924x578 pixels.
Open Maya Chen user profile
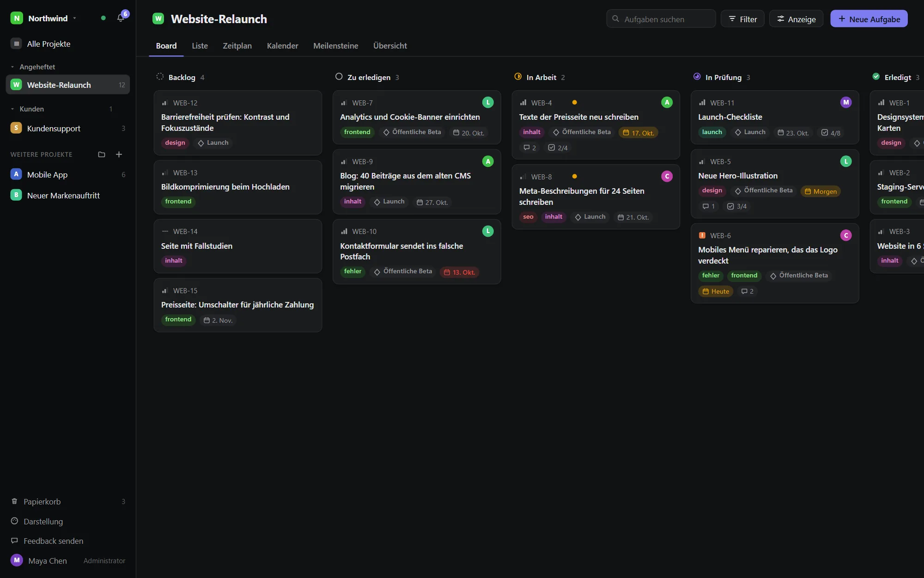click(67, 560)
